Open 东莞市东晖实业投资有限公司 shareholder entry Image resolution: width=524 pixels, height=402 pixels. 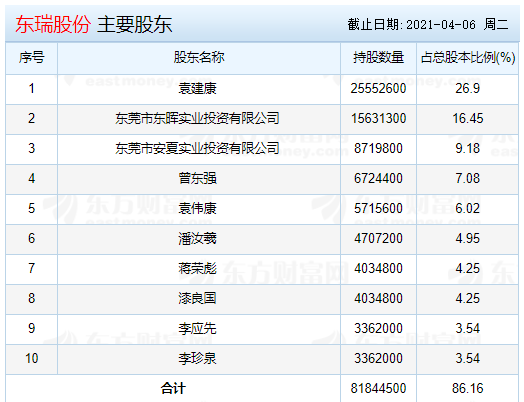198,118
